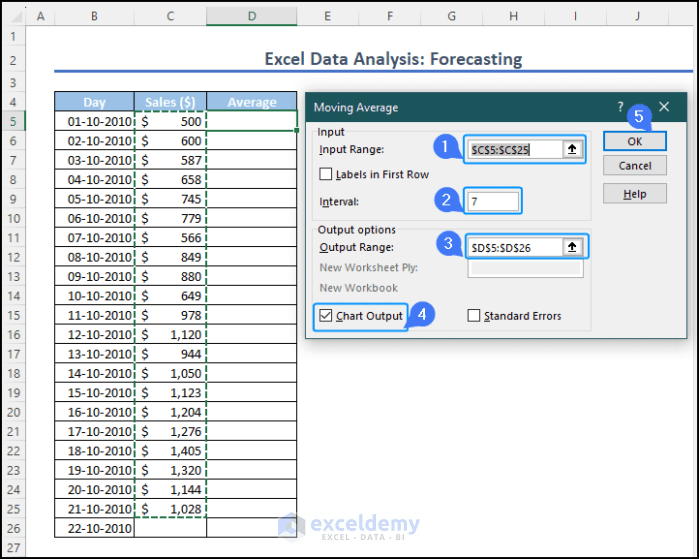
Task: Select the sales cell with 849
Action: click(x=170, y=257)
